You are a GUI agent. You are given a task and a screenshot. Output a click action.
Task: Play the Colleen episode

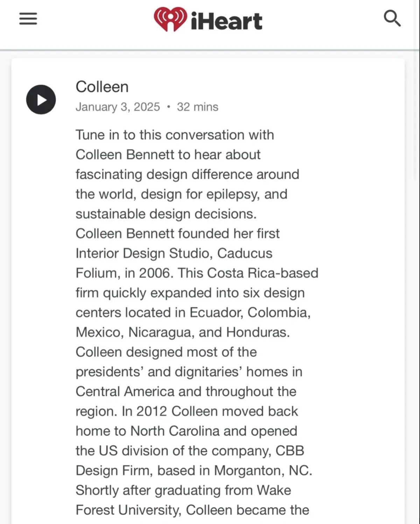coord(41,99)
